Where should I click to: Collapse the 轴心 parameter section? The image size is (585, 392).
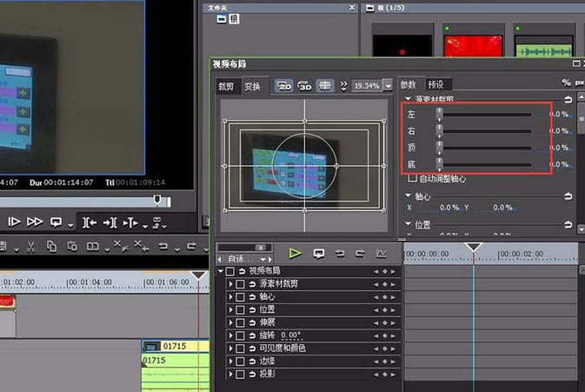(409, 196)
